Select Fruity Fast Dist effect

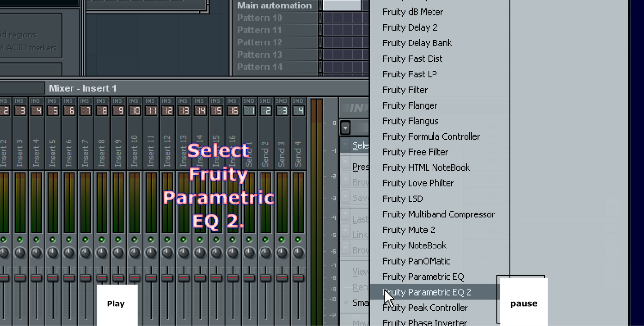pyautogui.click(x=412, y=59)
